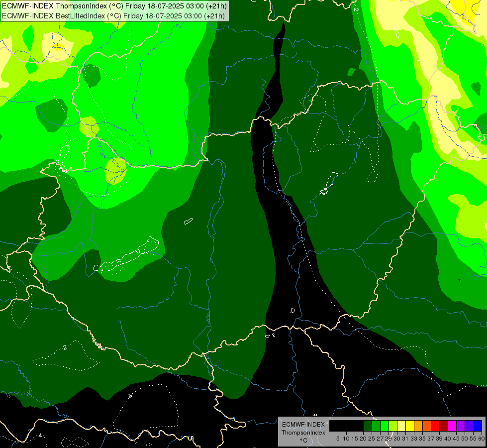
Task: Click the bright red 37–39 legend swatch
Action: [x=435, y=426]
